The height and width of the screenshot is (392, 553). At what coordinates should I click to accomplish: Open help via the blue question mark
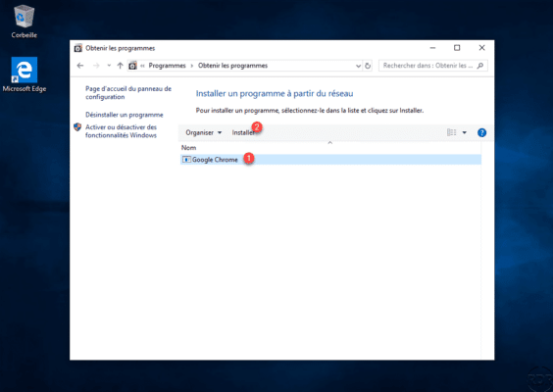(x=481, y=132)
